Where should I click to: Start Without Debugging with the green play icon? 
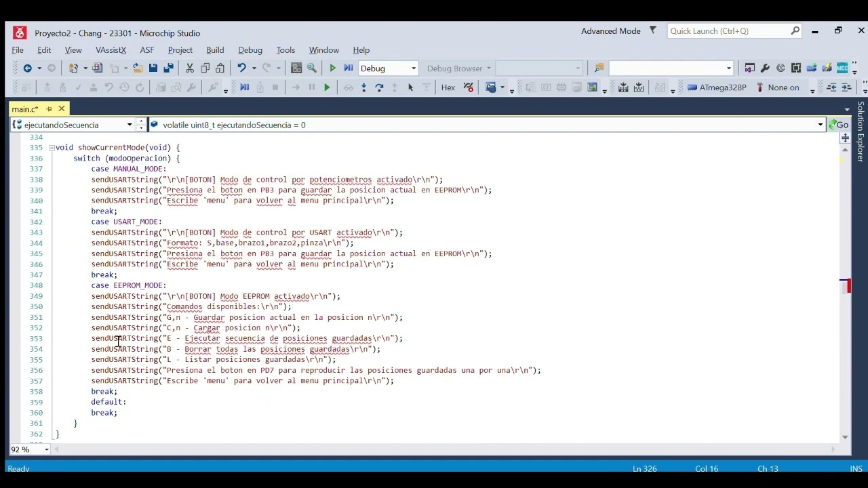[332, 68]
